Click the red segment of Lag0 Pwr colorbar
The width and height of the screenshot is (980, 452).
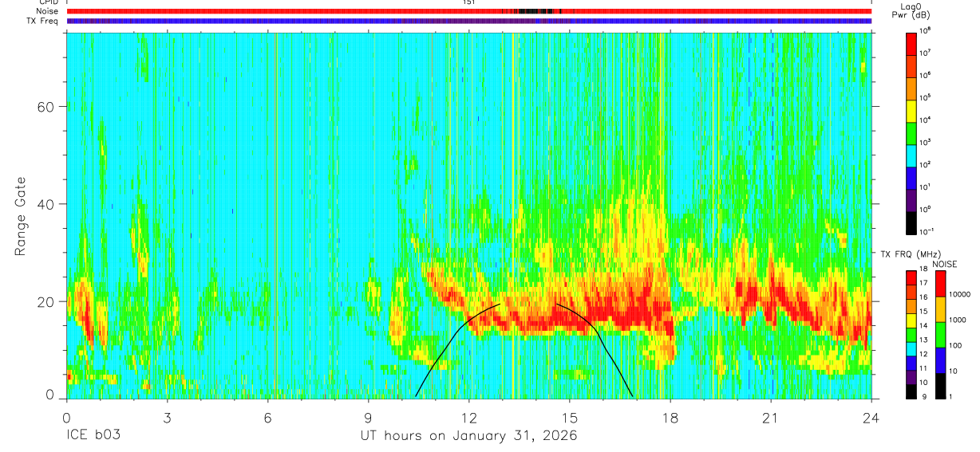pyautogui.click(x=912, y=42)
